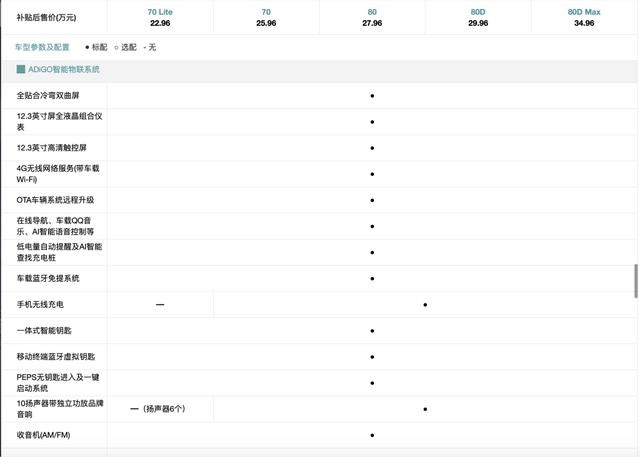Viewport: 640px width, 457px height.
Task: Select price 25.96 under 70
Action: (x=266, y=23)
